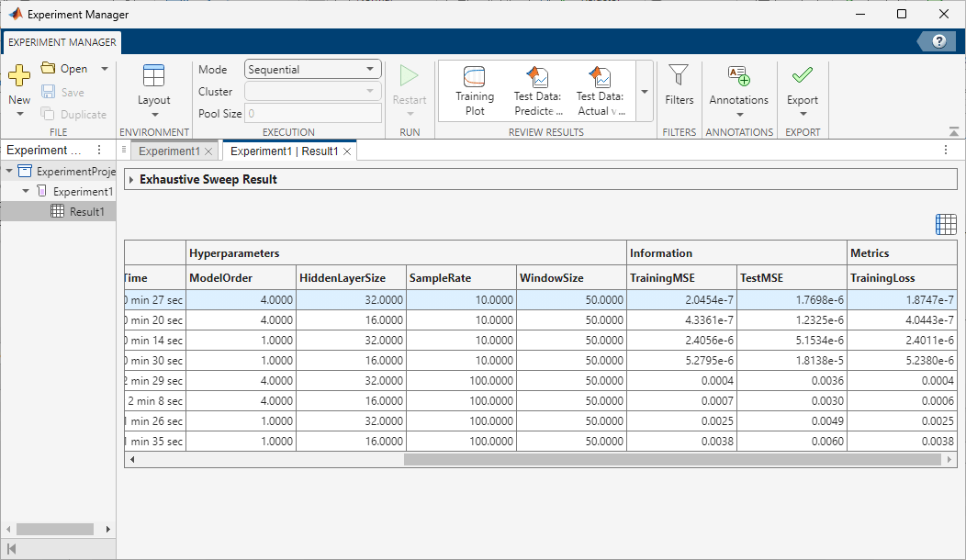Close the Experiment1 | Result1 tab
This screenshot has height=560, width=966.
pyautogui.click(x=349, y=149)
